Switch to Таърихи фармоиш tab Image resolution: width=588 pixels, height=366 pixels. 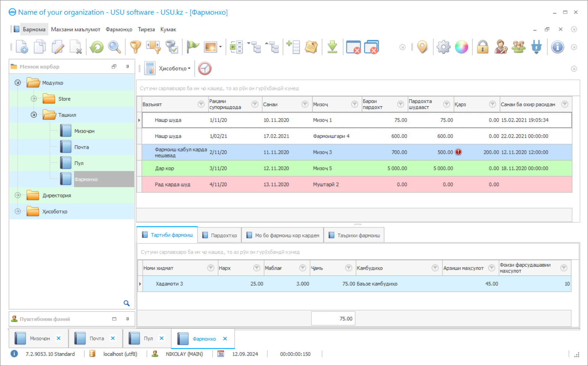(354, 235)
